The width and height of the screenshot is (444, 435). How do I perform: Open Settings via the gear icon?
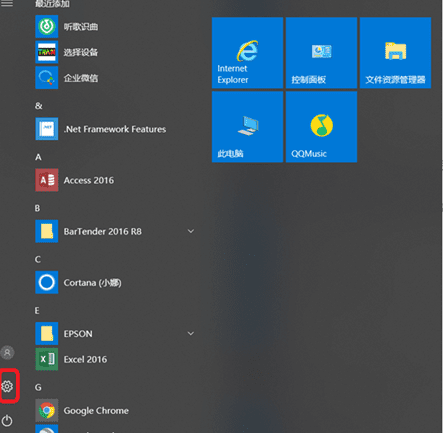pyautogui.click(x=7, y=386)
